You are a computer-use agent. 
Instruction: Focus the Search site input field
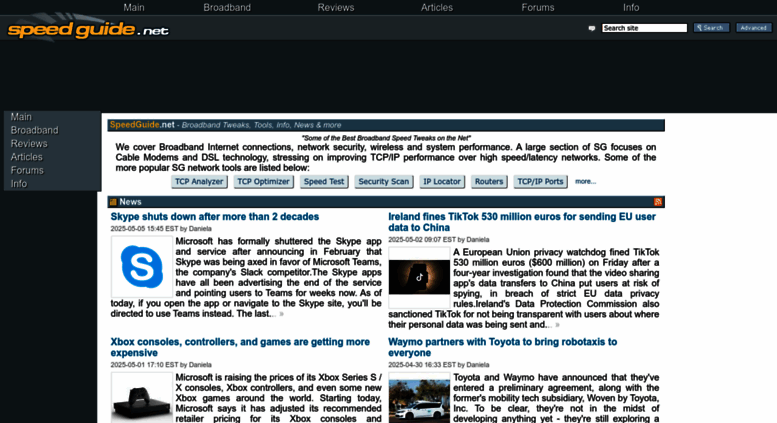pos(644,28)
